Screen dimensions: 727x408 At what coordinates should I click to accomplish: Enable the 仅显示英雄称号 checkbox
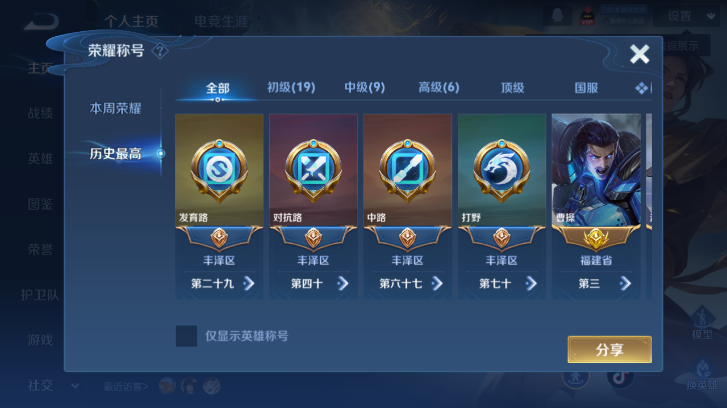pyautogui.click(x=186, y=336)
